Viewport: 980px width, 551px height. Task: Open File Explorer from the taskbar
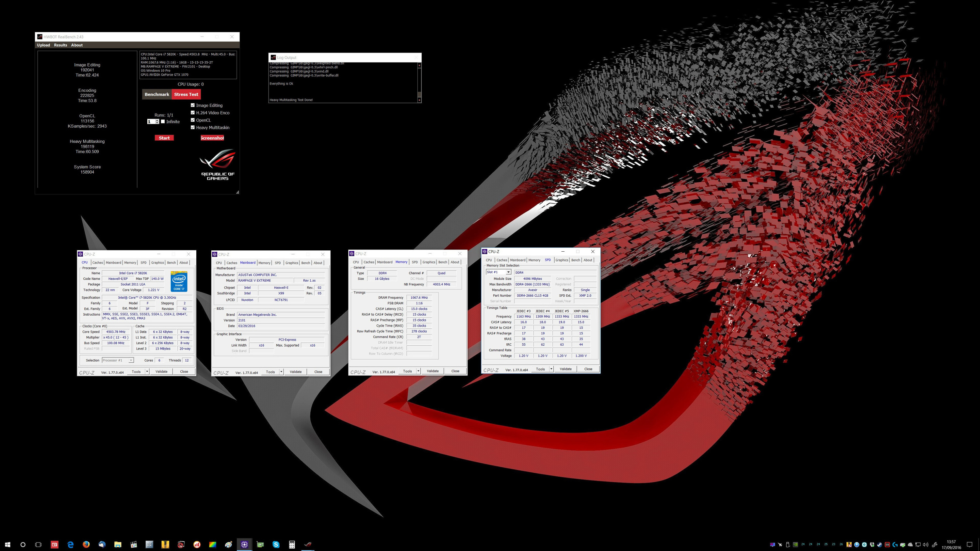[x=118, y=544]
